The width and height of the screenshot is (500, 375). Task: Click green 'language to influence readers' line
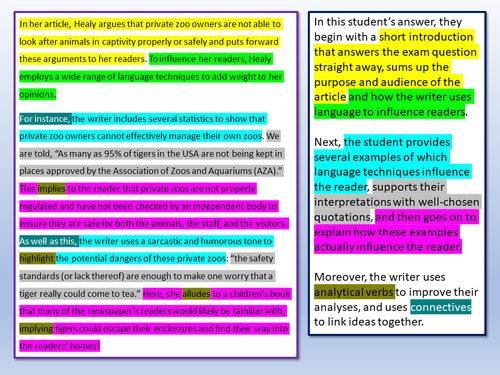coord(389,112)
